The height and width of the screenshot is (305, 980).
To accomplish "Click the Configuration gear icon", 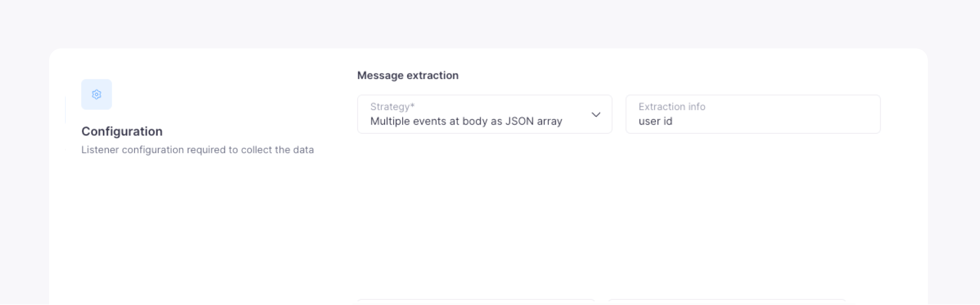I will 97,94.
